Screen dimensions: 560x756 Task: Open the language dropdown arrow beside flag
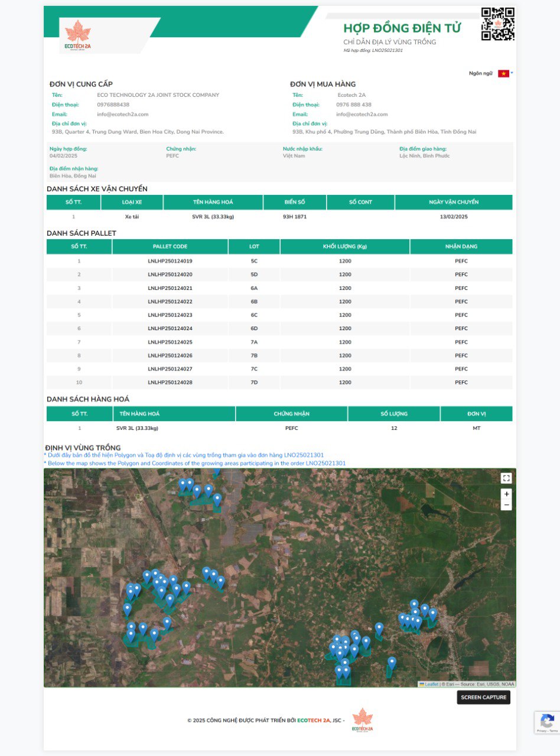(x=512, y=73)
